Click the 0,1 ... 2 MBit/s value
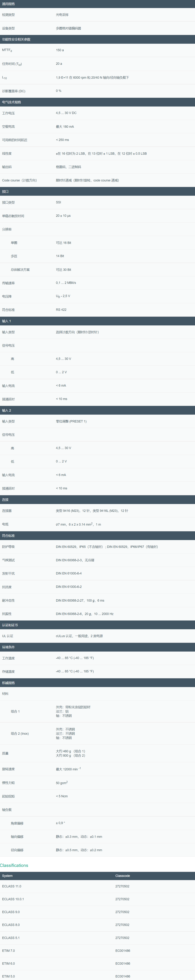This screenshot has width=195, height=980. pos(66,283)
